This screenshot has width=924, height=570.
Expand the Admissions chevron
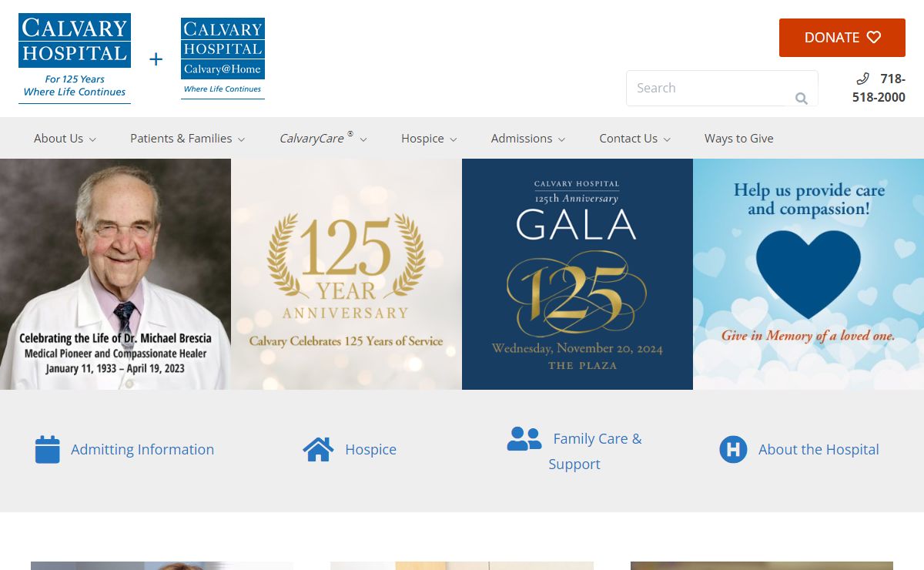point(562,139)
